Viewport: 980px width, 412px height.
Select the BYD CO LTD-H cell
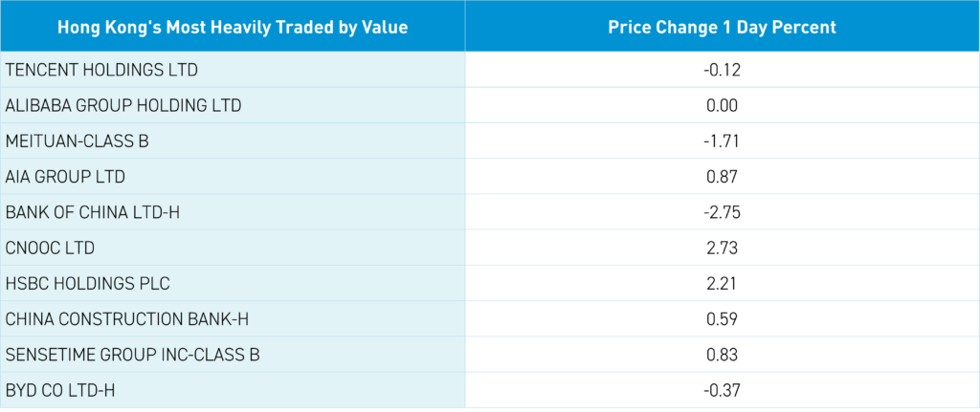click(x=63, y=389)
